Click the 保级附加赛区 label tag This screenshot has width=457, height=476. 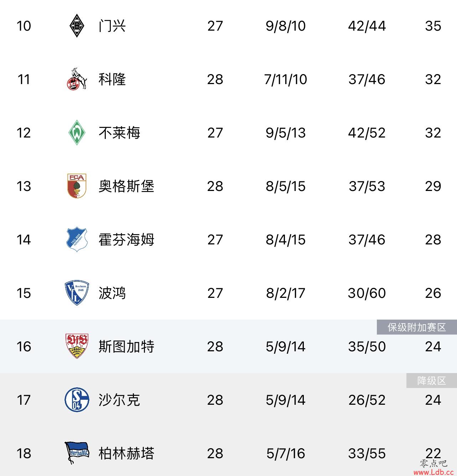(x=417, y=327)
